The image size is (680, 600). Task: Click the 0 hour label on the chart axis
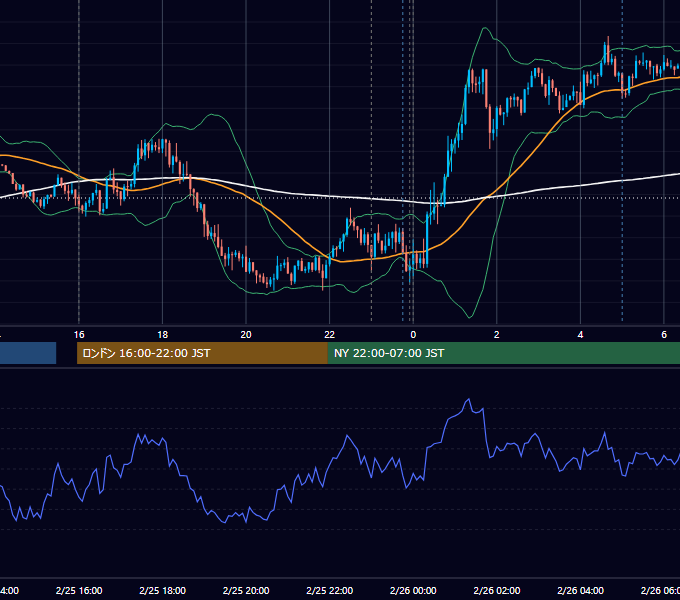(x=413, y=335)
